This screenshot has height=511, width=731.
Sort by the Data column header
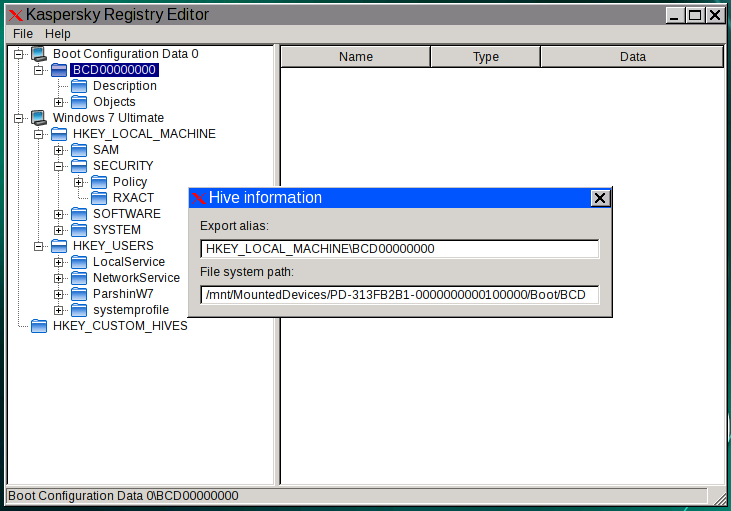pyautogui.click(x=633, y=57)
